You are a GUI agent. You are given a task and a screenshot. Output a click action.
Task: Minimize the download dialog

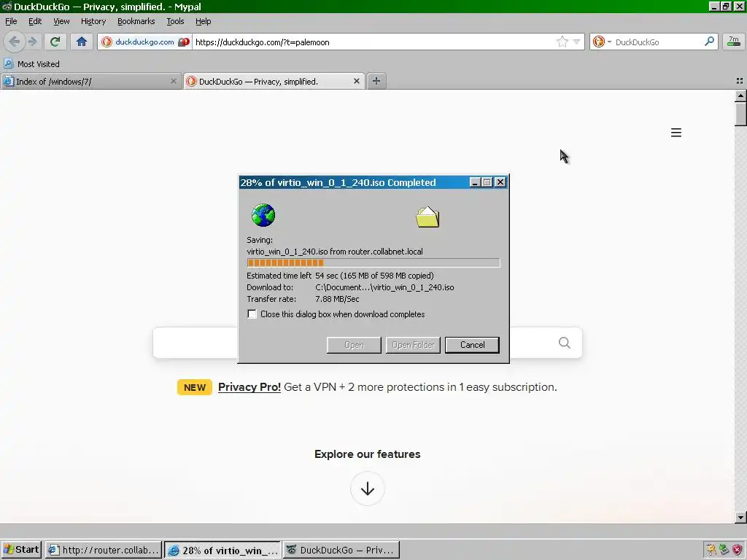[474, 182]
